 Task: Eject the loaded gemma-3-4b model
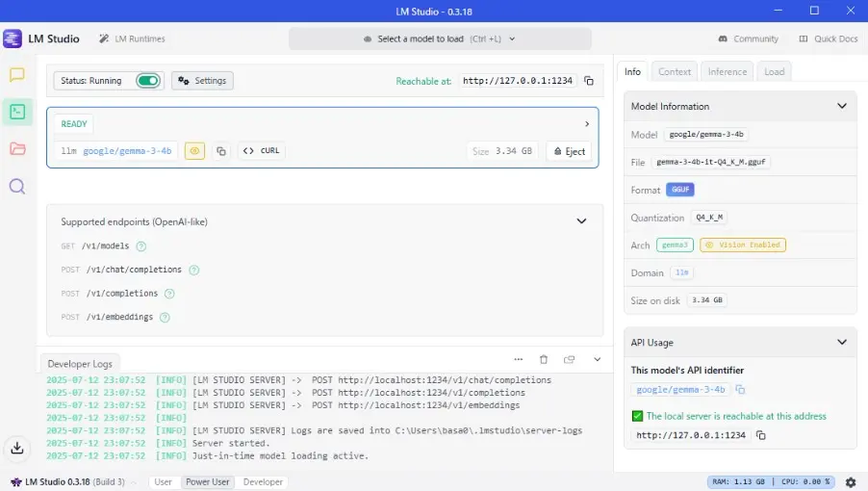coord(569,151)
